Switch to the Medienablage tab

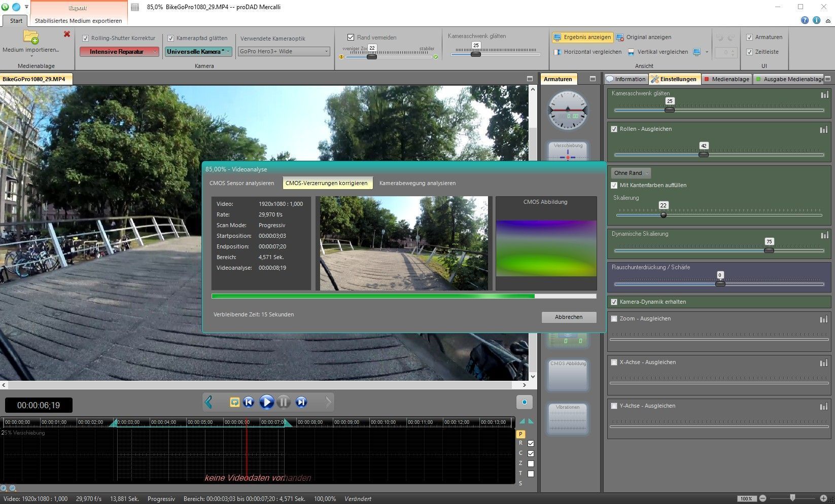[x=726, y=79]
